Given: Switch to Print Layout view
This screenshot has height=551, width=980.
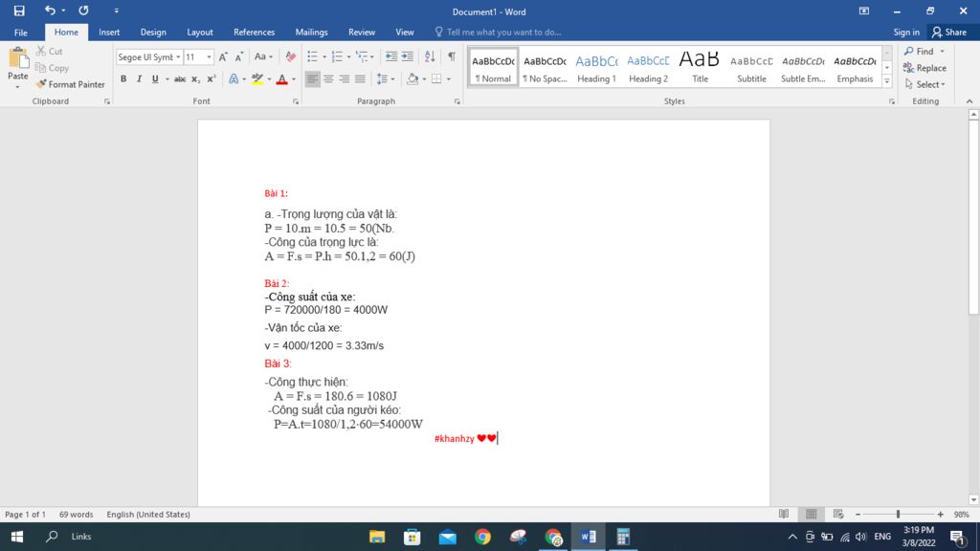Looking at the screenshot, I should (x=812, y=514).
